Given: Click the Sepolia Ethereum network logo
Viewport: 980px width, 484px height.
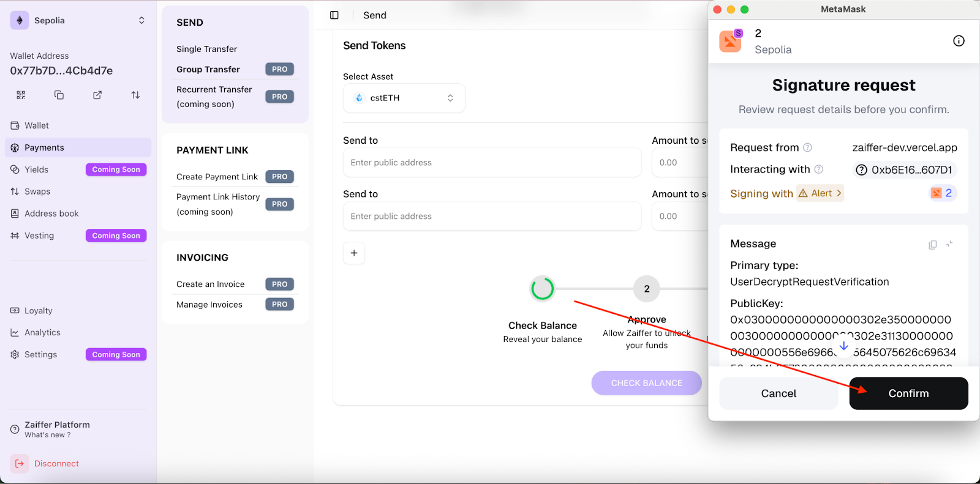Looking at the screenshot, I should [20, 20].
